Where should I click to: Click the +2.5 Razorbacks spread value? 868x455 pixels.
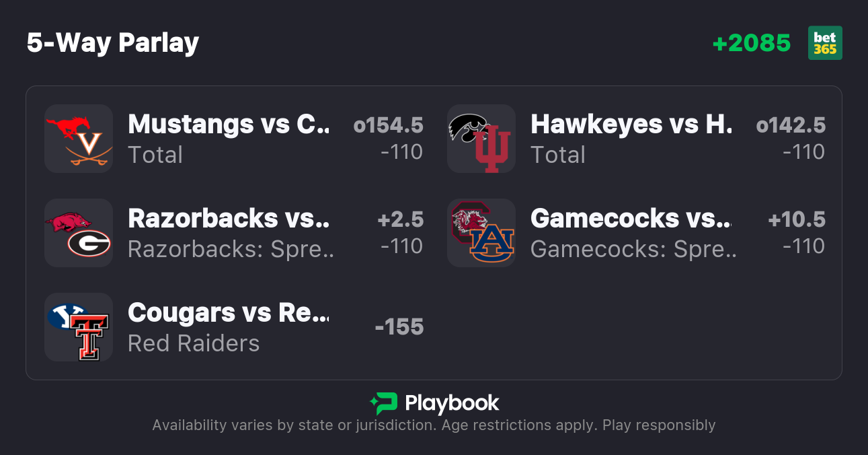pos(401,219)
